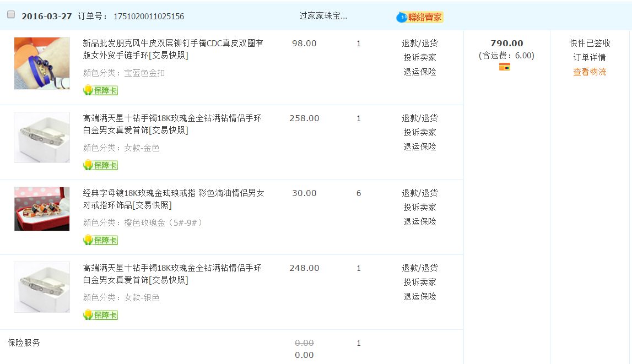This screenshot has height=364, width=632.
Task: Tick the order checkbox beside 2016-03-27
Action: tap(11, 15)
